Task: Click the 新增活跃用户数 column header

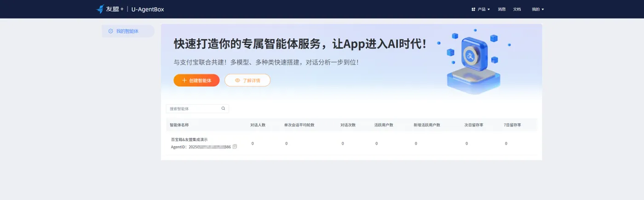Action: point(427,125)
